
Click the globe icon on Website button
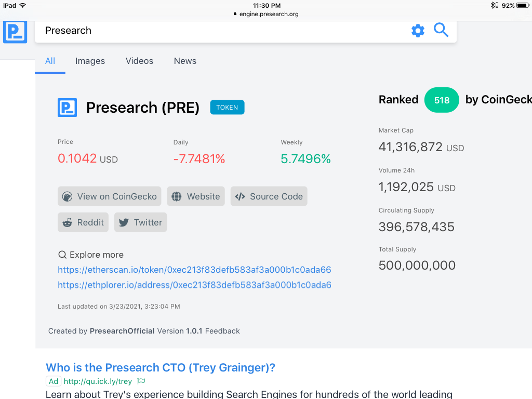(177, 196)
